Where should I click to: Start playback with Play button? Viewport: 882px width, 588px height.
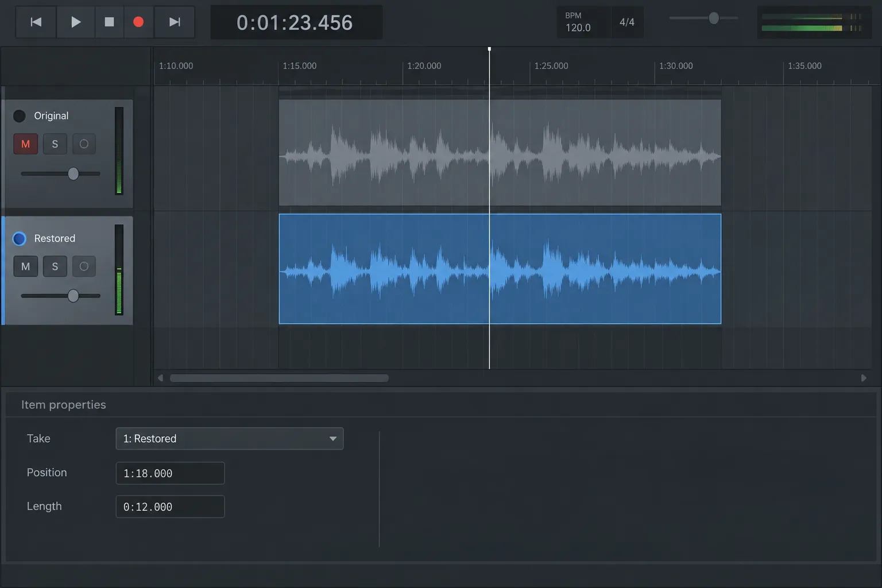(x=75, y=22)
